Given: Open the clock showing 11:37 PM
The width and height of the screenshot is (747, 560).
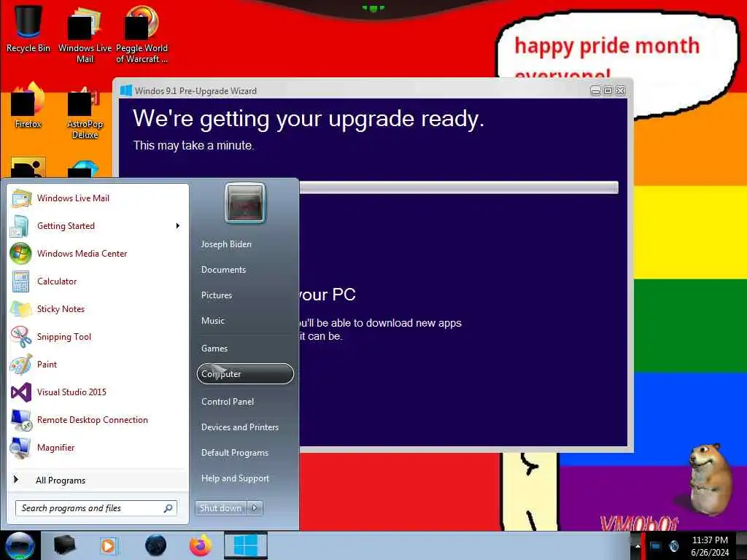Looking at the screenshot, I should coord(710,546).
